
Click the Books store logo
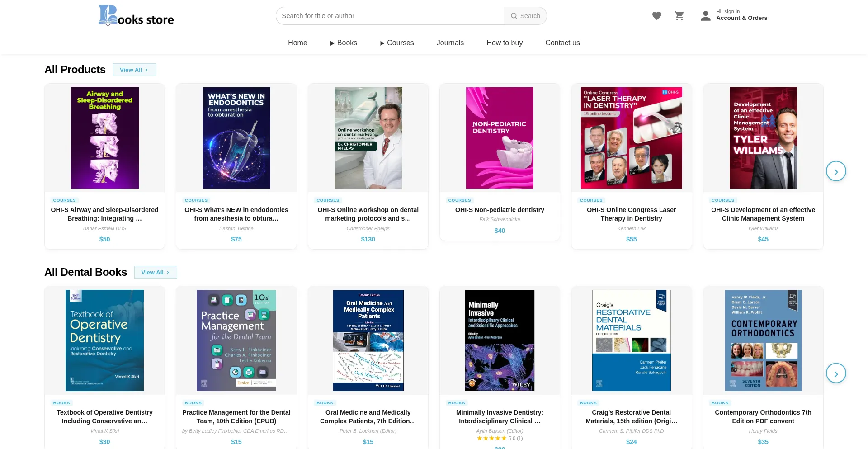(136, 15)
